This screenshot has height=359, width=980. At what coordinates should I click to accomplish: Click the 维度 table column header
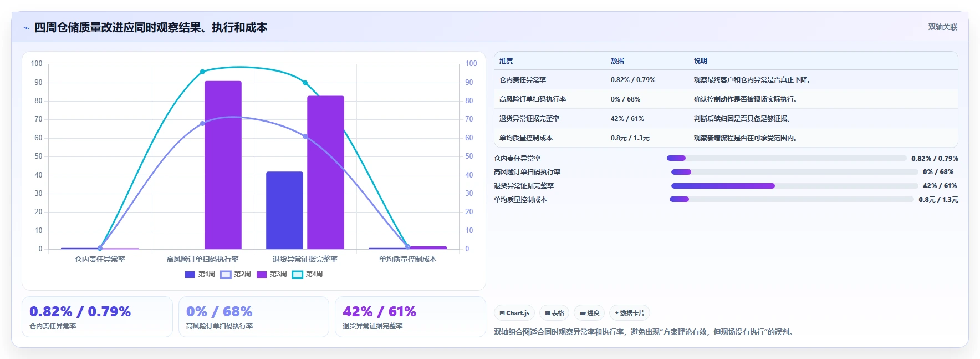click(506, 61)
